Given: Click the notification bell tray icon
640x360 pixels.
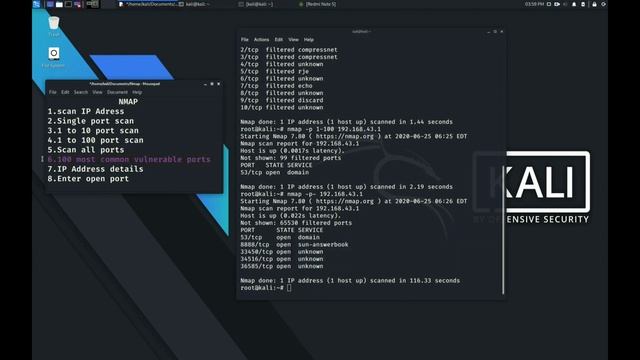Looking at the screenshot, I should (x=574, y=4).
